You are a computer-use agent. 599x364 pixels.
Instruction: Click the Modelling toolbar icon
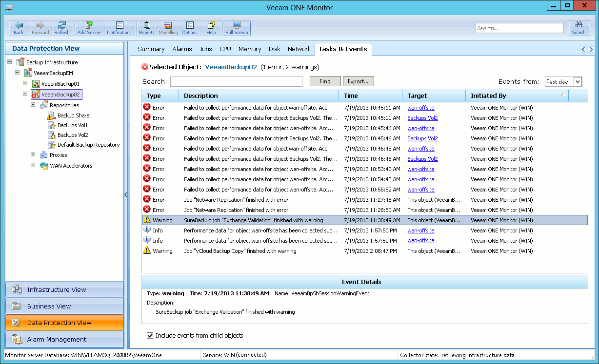pos(168,28)
